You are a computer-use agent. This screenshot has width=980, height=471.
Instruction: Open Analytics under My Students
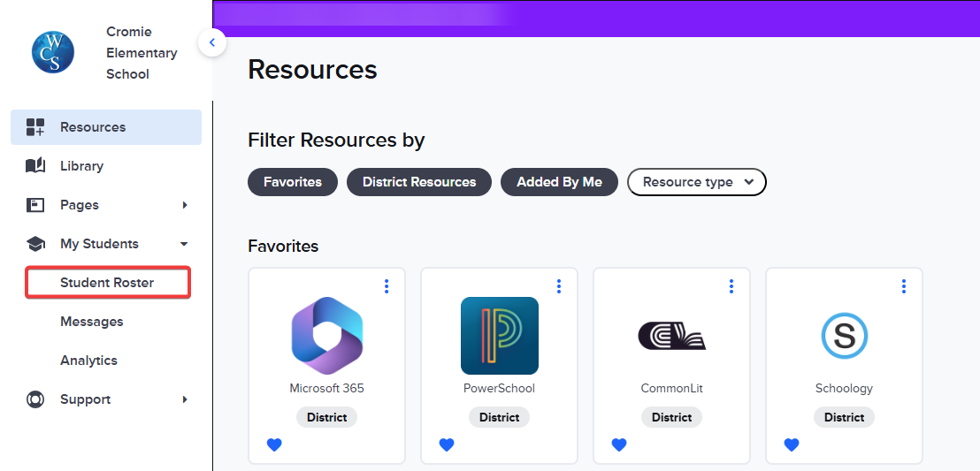[x=88, y=361]
